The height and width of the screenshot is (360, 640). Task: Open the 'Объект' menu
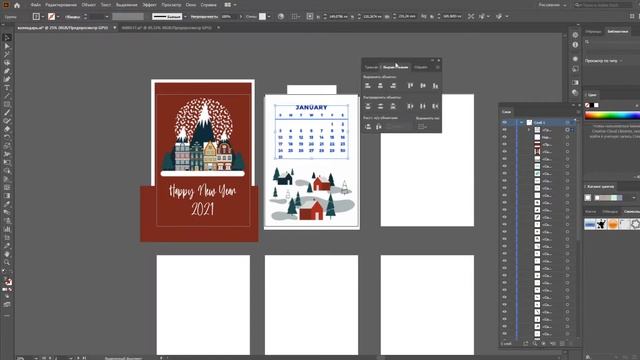click(88, 5)
